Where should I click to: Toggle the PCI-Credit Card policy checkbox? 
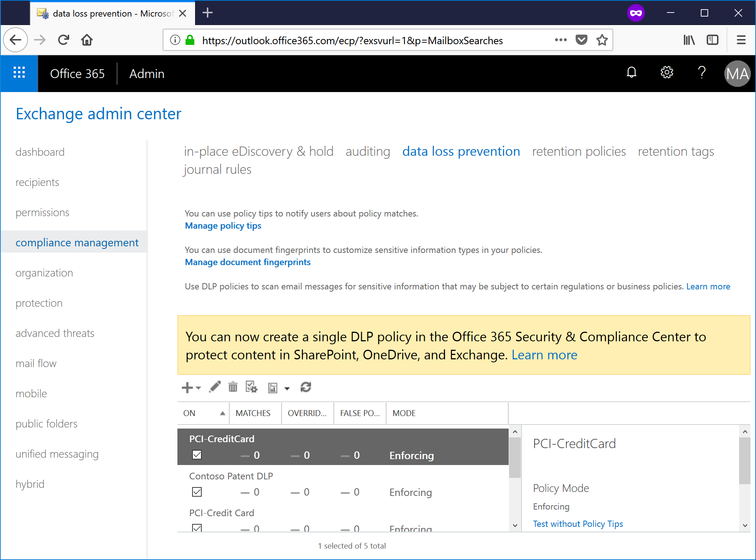(197, 528)
